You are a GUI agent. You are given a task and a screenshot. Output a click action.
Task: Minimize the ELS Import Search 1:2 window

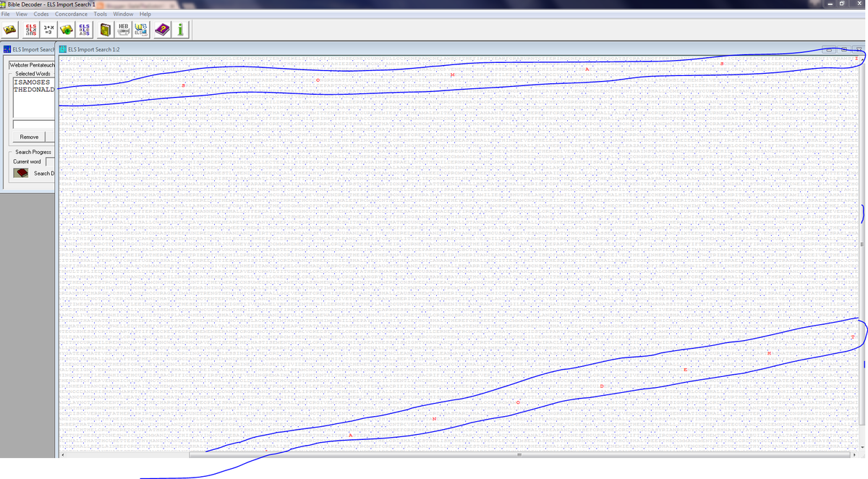tap(829, 49)
